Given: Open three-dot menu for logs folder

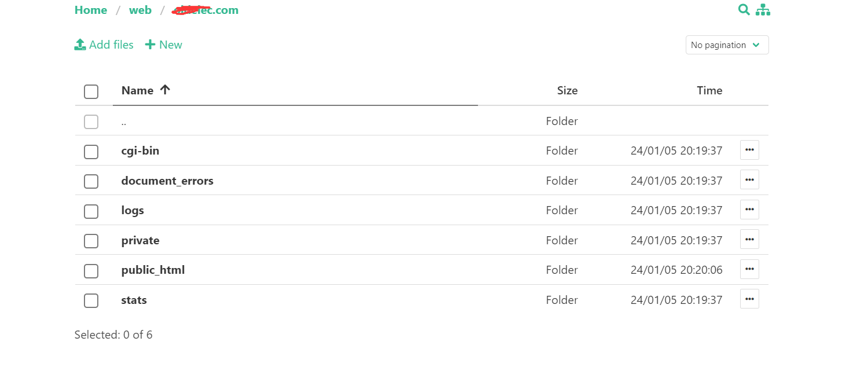Looking at the screenshot, I should click(749, 210).
